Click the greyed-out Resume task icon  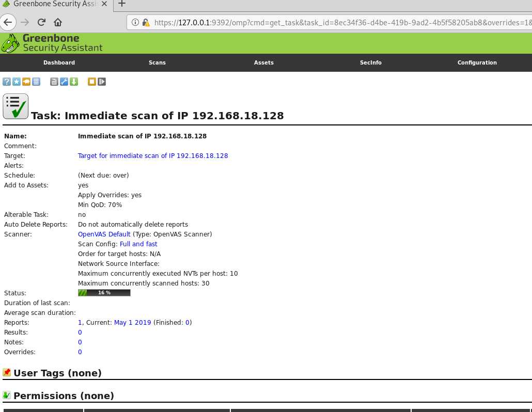tap(101, 82)
